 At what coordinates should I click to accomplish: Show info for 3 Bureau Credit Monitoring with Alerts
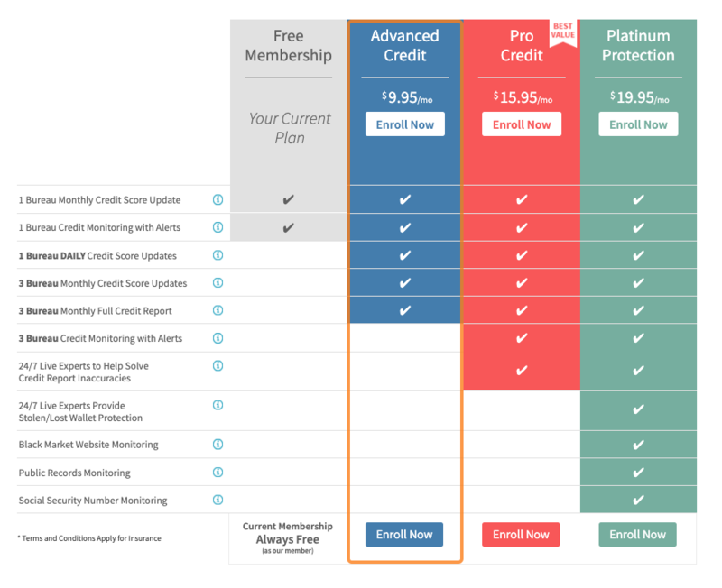point(218,338)
